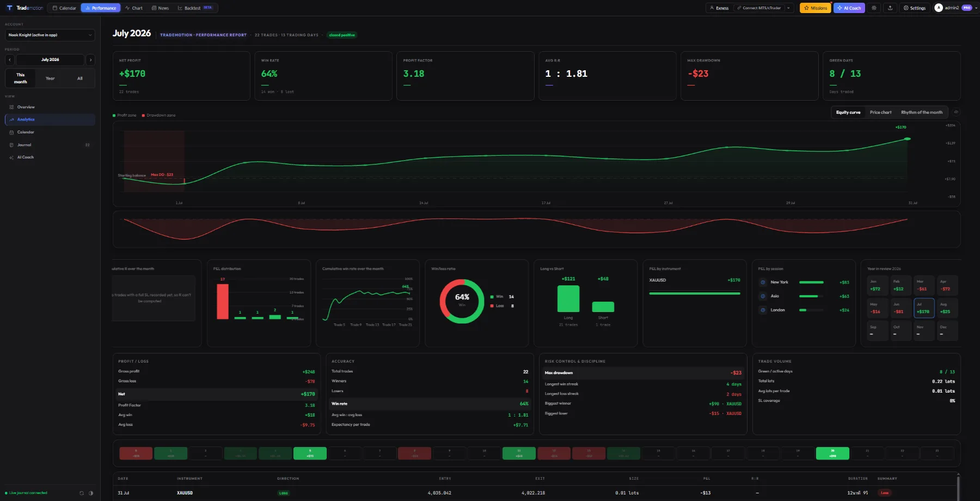Toggle light theme with sun icon
Screen dimensions: 980x501
[874, 8]
